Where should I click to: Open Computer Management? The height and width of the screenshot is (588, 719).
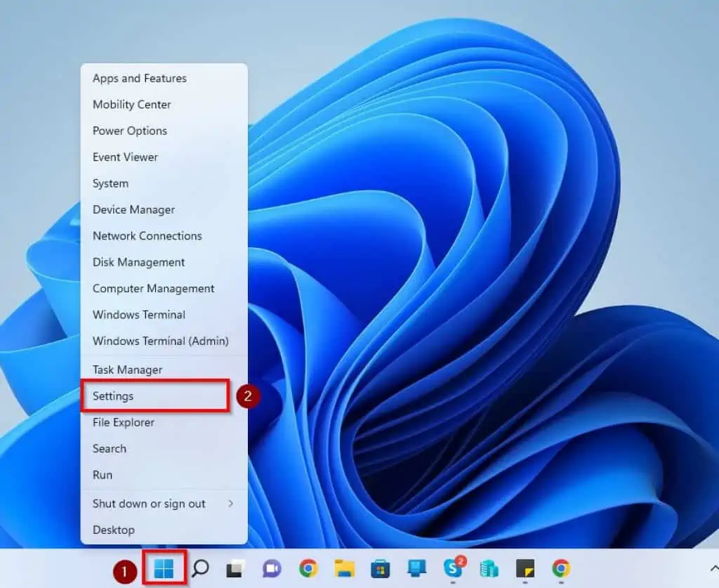[x=153, y=288]
